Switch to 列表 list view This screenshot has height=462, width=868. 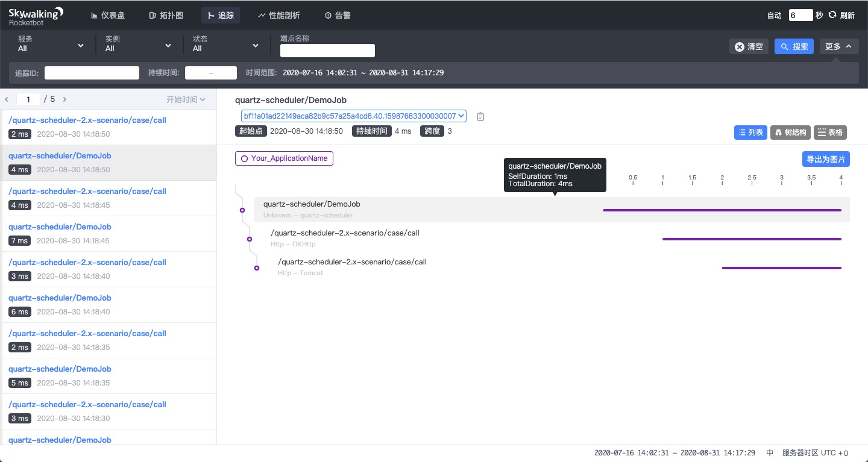(x=750, y=133)
